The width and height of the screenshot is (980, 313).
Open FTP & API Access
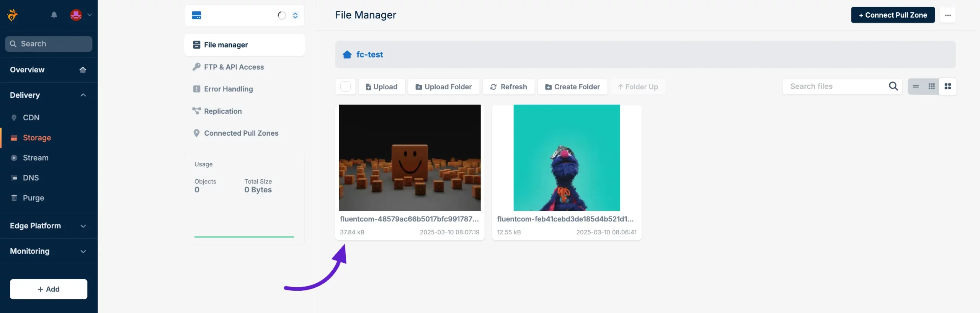[x=234, y=67]
